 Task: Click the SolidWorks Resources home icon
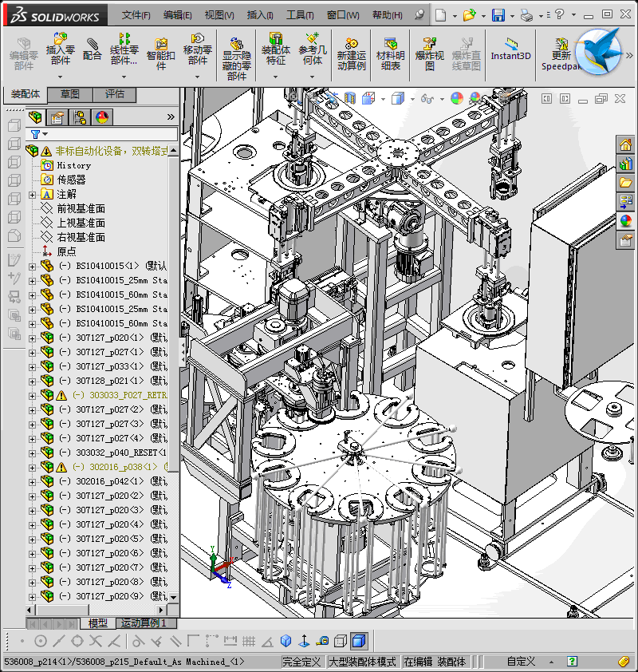pos(625,145)
